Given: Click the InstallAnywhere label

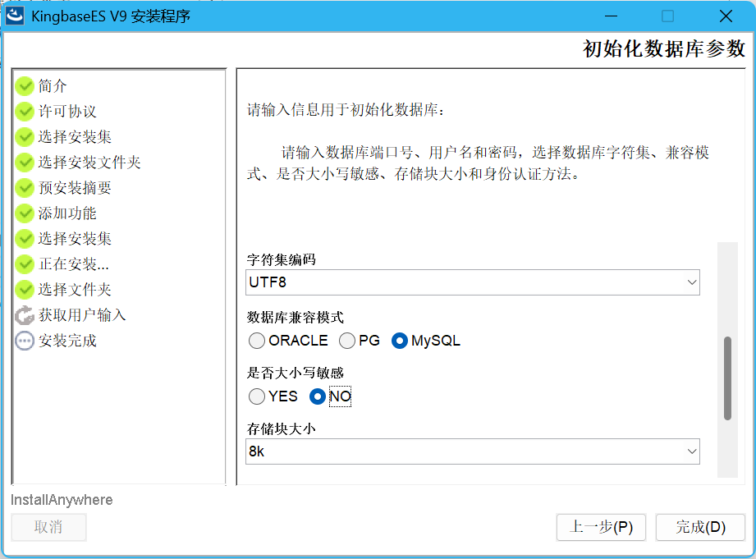Looking at the screenshot, I should (62, 500).
